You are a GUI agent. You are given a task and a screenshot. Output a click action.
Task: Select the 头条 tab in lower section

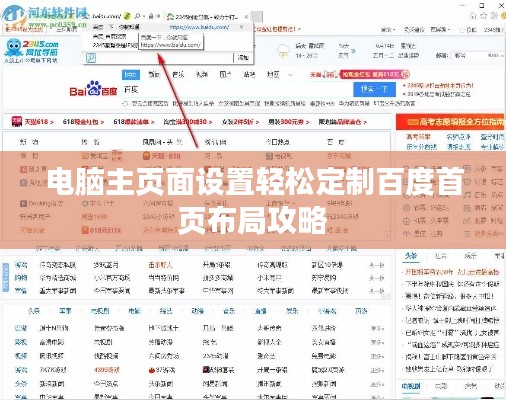tap(34, 311)
